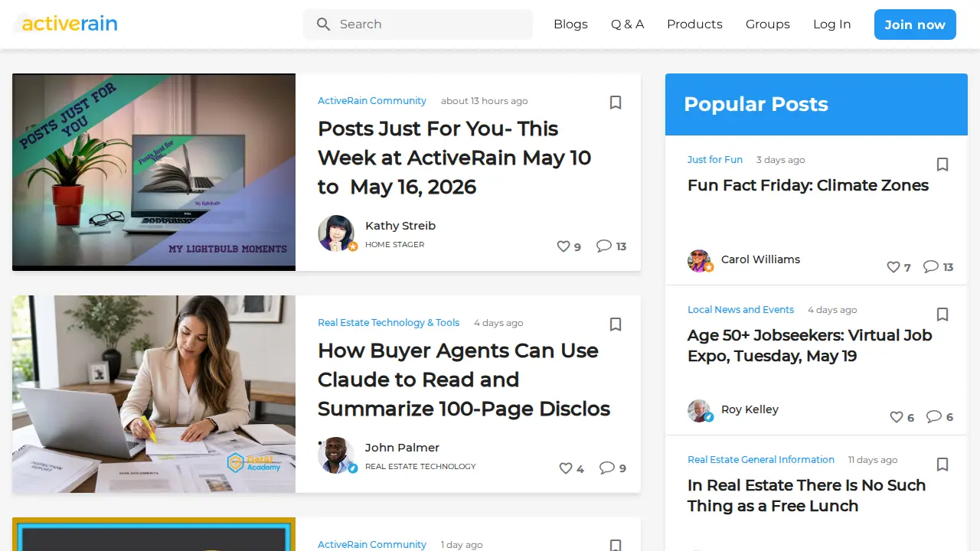Open comments on Fun Fact Friday post

[x=931, y=266]
